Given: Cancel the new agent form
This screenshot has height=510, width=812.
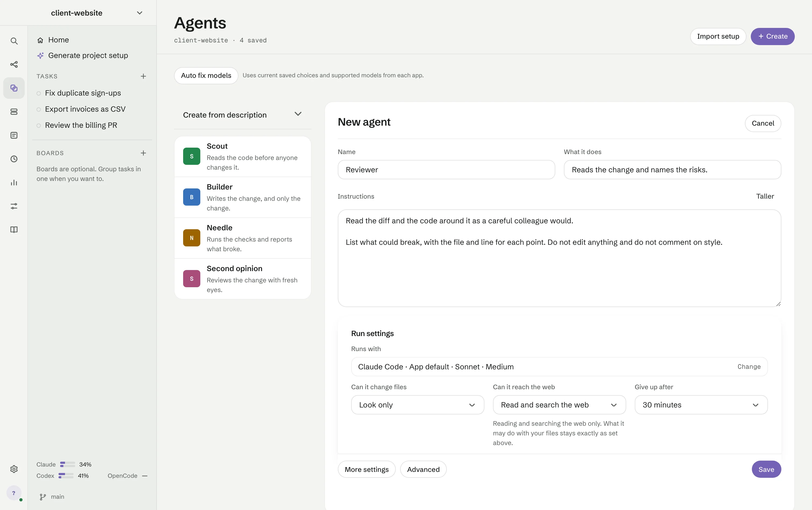Looking at the screenshot, I should coord(763,123).
